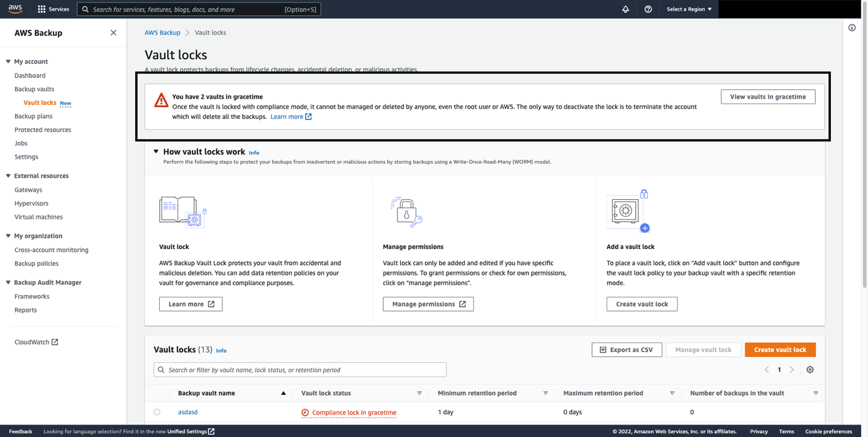Viewport: 868px width, 437px height.
Task: Go to Backup vaults page
Action: pyautogui.click(x=35, y=89)
